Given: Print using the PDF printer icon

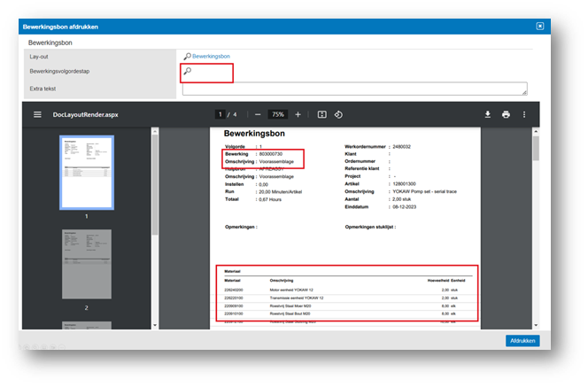Looking at the screenshot, I should click(506, 114).
